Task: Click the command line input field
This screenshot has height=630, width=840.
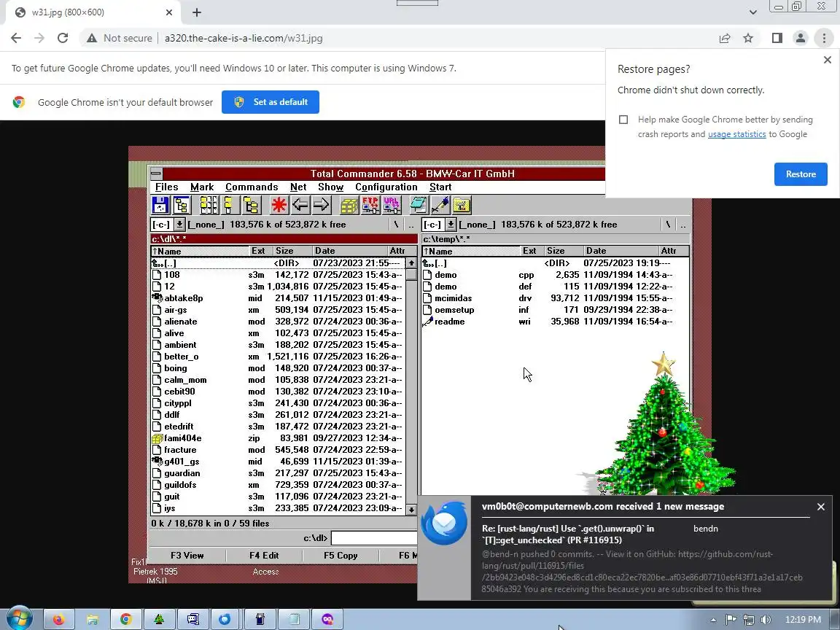Action: pyautogui.click(x=374, y=538)
